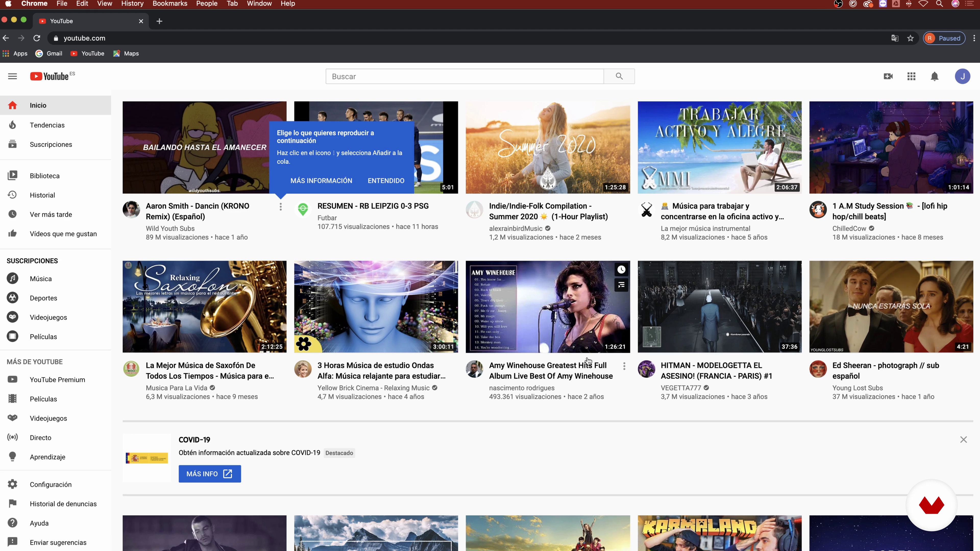The image size is (980, 551).
Task: Click add to queue icon on Amy Winehouse thumbnail
Action: (621, 285)
